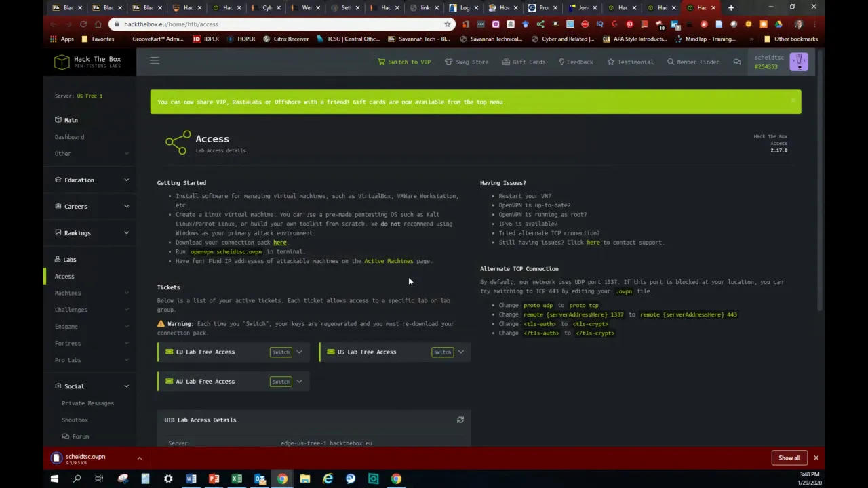The height and width of the screenshot is (488, 868).
Task: Expand the Rankings sidebar section
Action: pyautogui.click(x=91, y=232)
